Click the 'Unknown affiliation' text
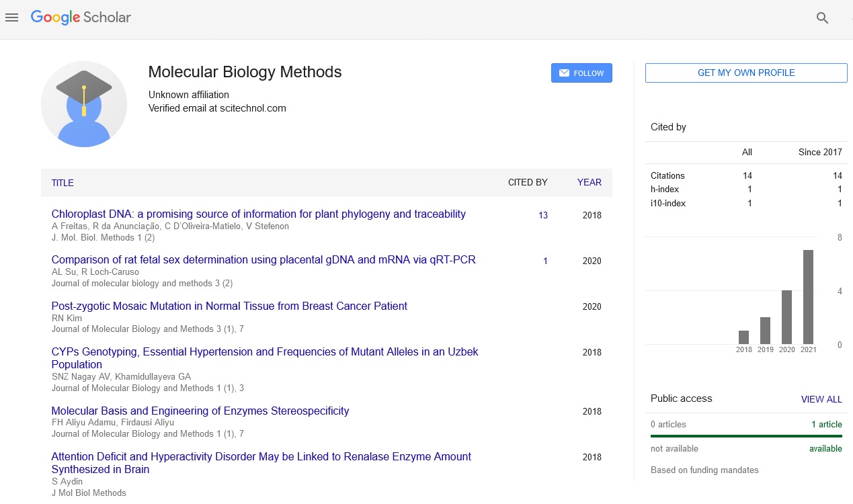 click(x=189, y=95)
